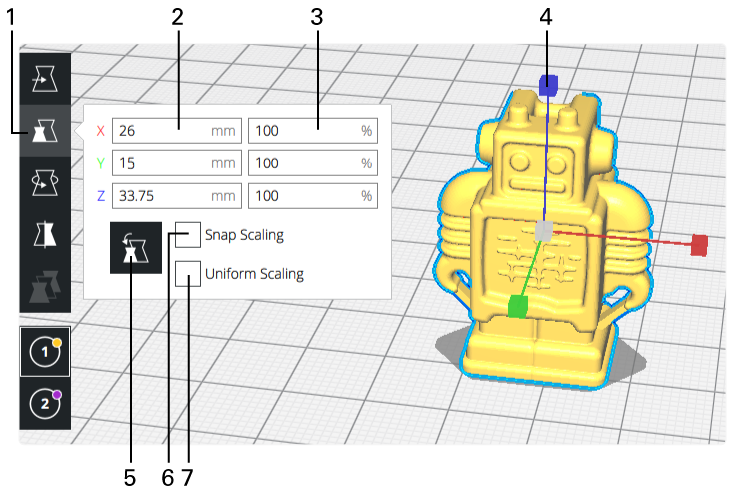Enable the Uniform Scaling checkbox

pos(188,274)
